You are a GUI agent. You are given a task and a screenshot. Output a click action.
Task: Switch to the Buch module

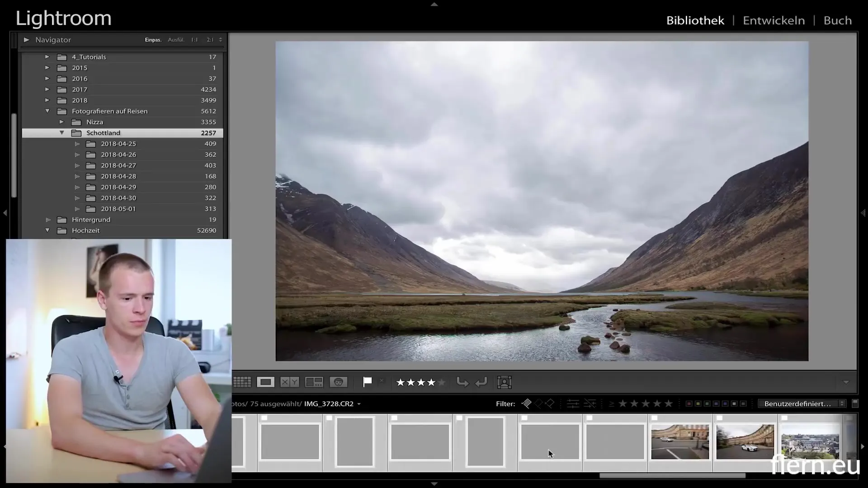tap(837, 20)
